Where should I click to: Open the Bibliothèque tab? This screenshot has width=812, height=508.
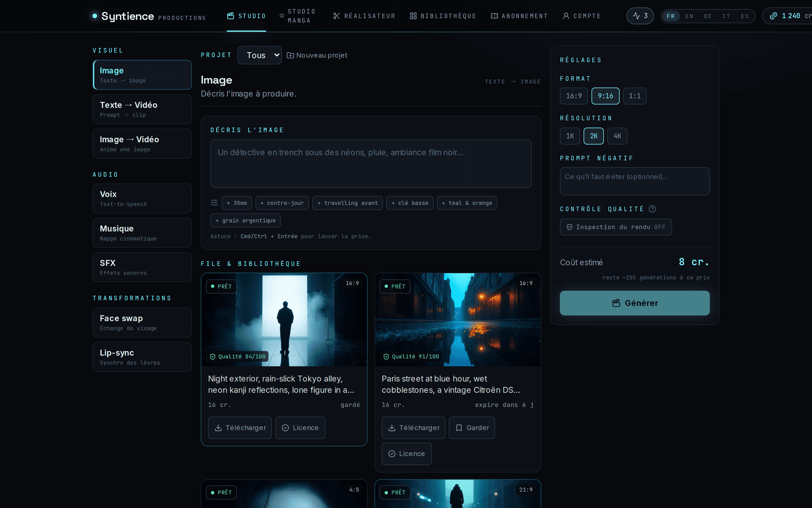(x=443, y=16)
